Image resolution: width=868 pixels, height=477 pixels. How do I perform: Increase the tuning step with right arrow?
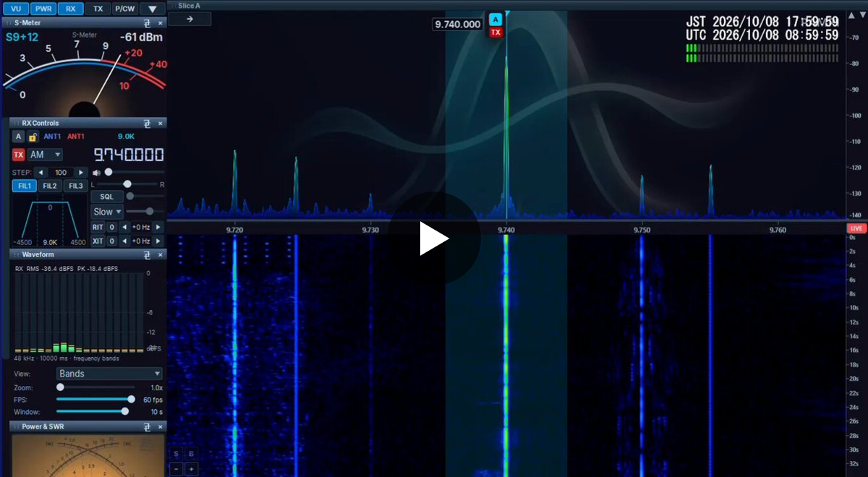81,173
